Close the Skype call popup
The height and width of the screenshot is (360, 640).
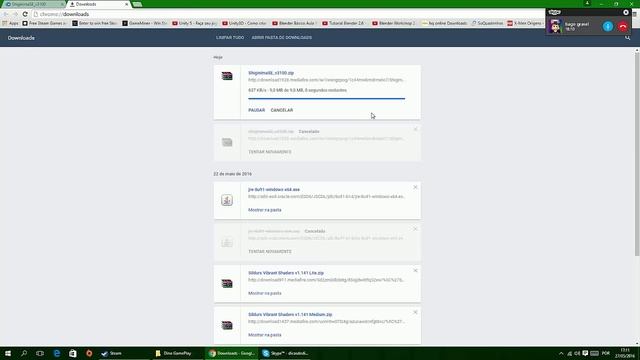coord(626,12)
